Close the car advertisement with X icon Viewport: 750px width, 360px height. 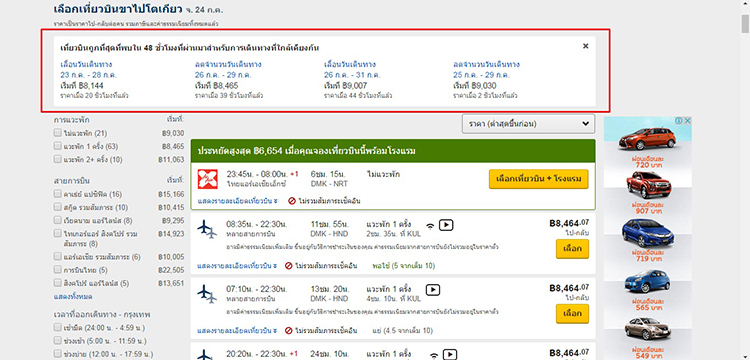point(687,121)
